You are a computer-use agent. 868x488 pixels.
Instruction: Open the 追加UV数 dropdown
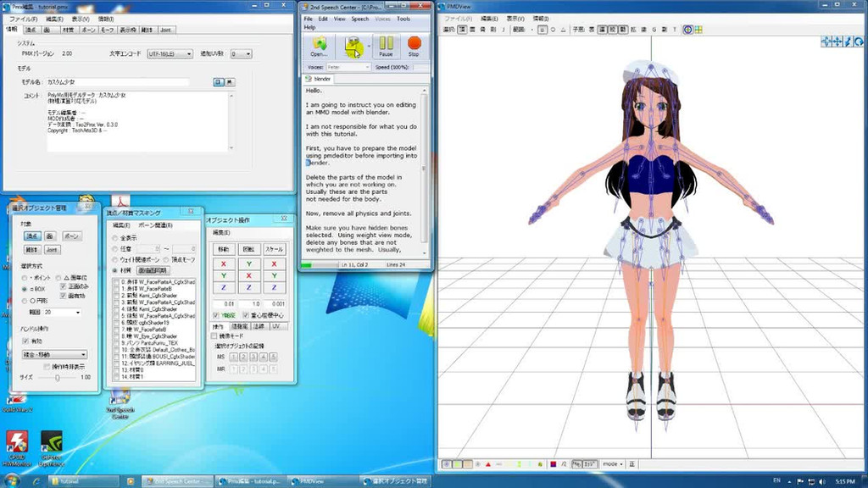(242, 53)
